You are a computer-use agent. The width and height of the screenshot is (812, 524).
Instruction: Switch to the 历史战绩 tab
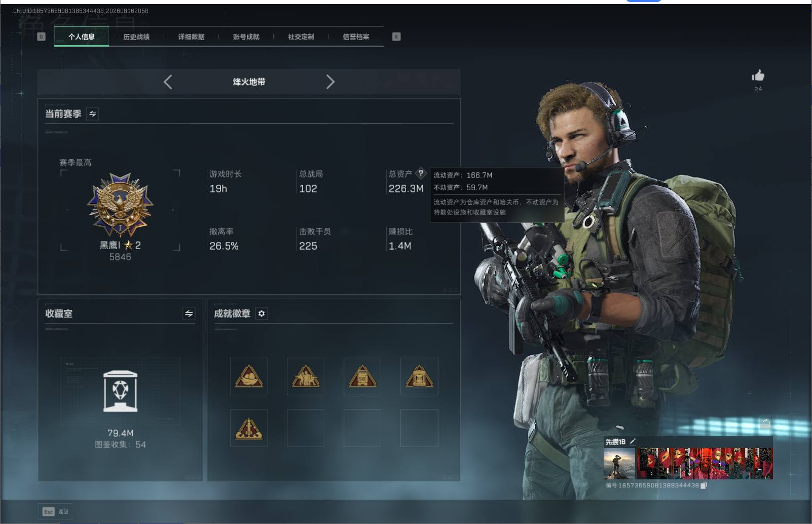coord(136,37)
